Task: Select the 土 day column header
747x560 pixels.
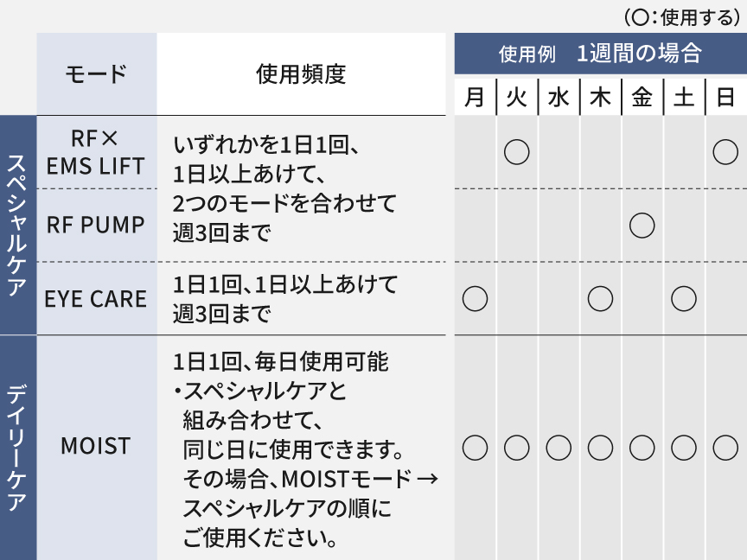Action: click(x=684, y=97)
